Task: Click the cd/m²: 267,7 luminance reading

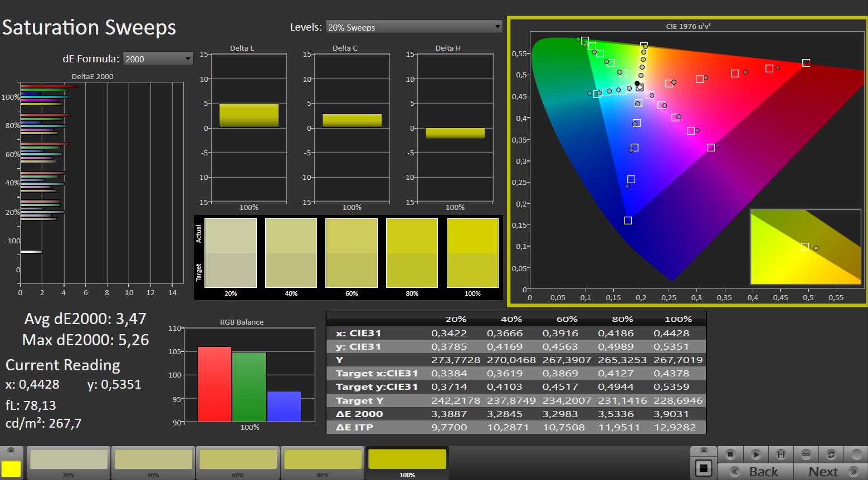Action: 43,423
